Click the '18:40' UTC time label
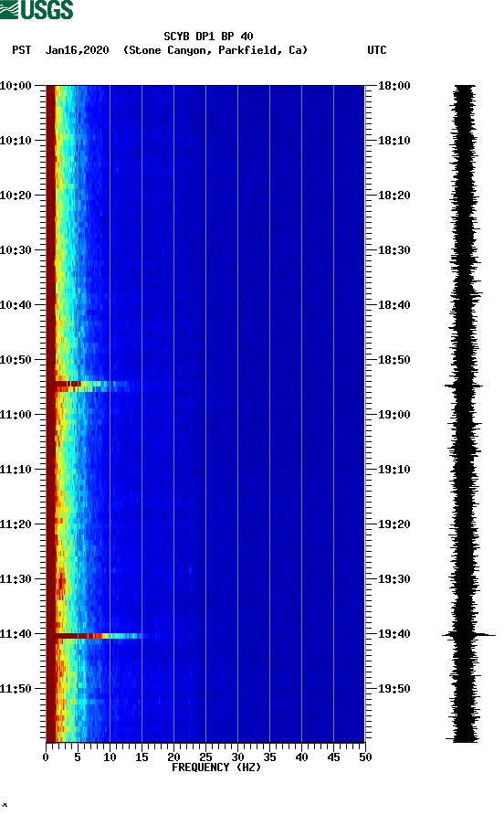 pyautogui.click(x=394, y=304)
